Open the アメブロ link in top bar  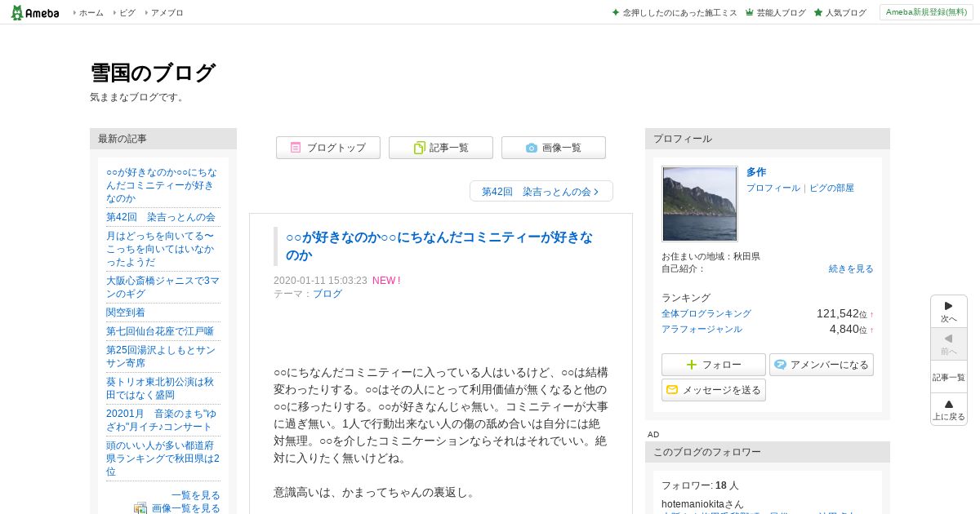(167, 13)
